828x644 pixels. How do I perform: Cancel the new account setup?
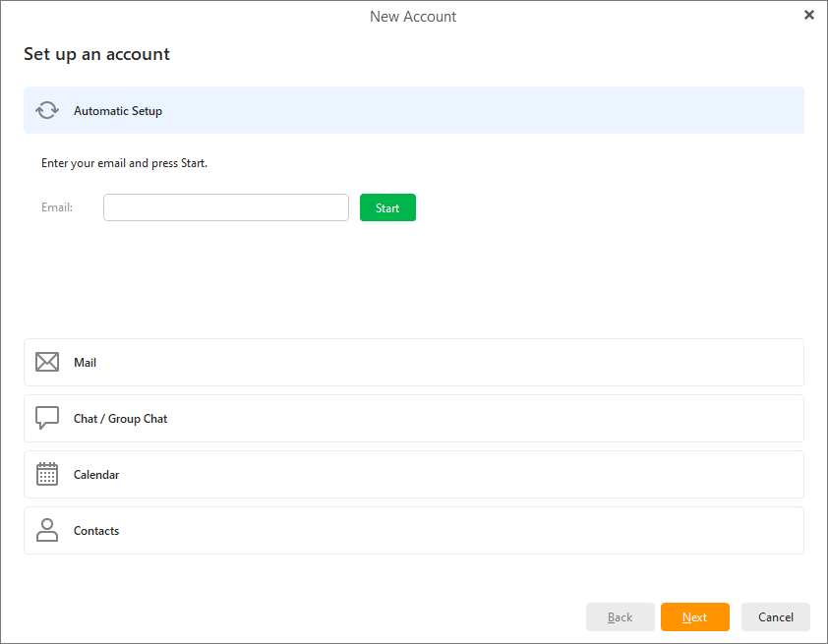pyautogui.click(x=775, y=617)
